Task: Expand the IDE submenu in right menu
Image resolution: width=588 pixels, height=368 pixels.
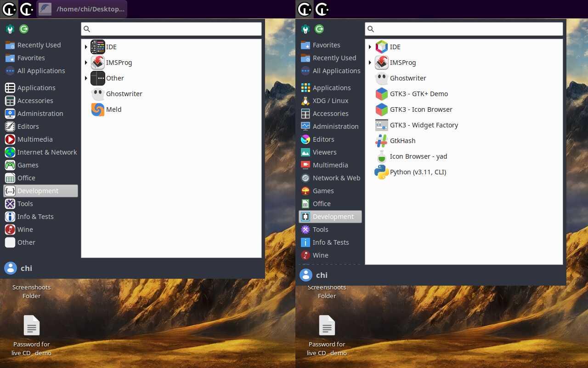Action: pyautogui.click(x=370, y=47)
